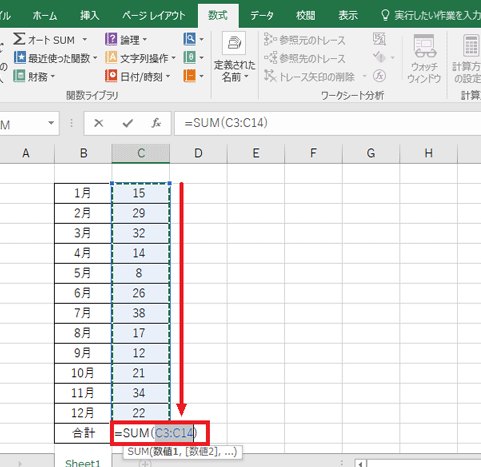Open the Watch Window (ウォッチウィンドウ)
Screen dimensions: 481x467
[x=424, y=58]
